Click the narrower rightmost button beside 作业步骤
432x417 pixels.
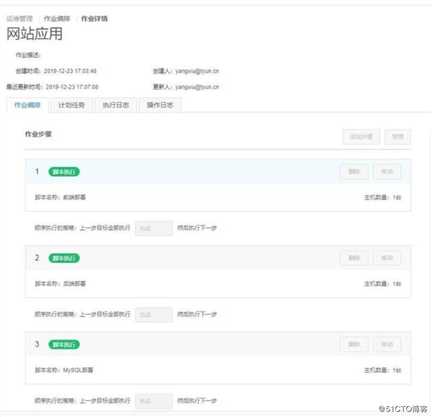397,137
